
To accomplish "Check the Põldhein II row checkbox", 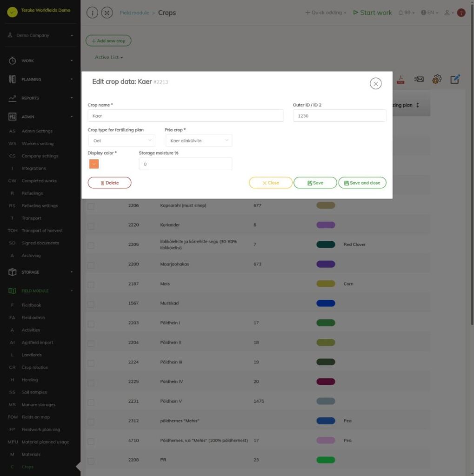I will 91,344.
